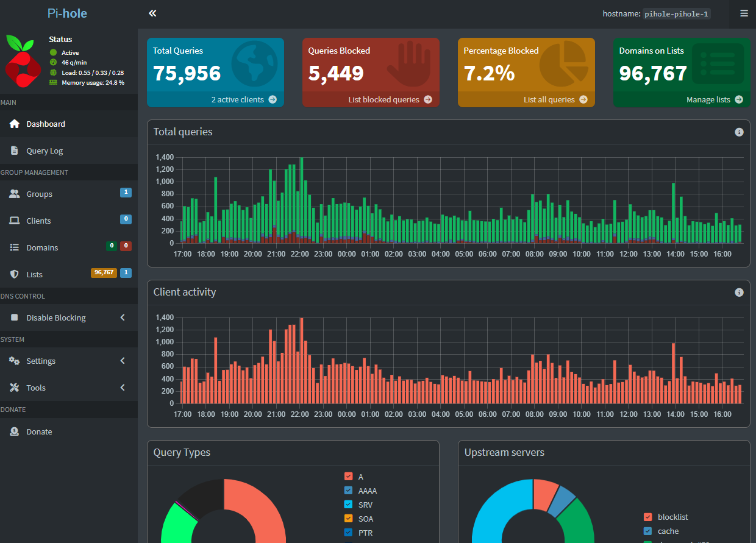Click the 2 active clients link

click(x=215, y=99)
